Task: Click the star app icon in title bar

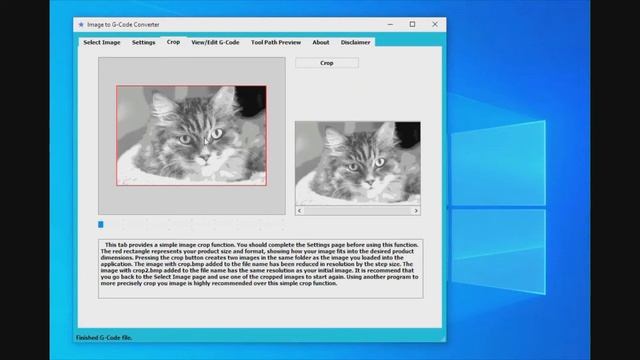Action: pyautogui.click(x=81, y=24)
